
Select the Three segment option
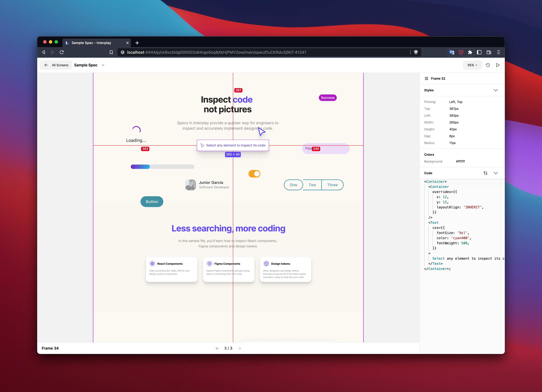332,185
